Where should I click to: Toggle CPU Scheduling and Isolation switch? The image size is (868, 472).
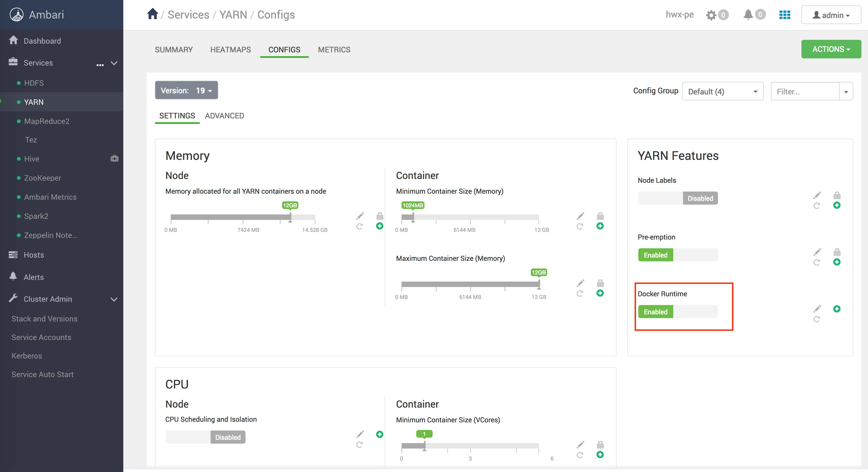(206, 437)
